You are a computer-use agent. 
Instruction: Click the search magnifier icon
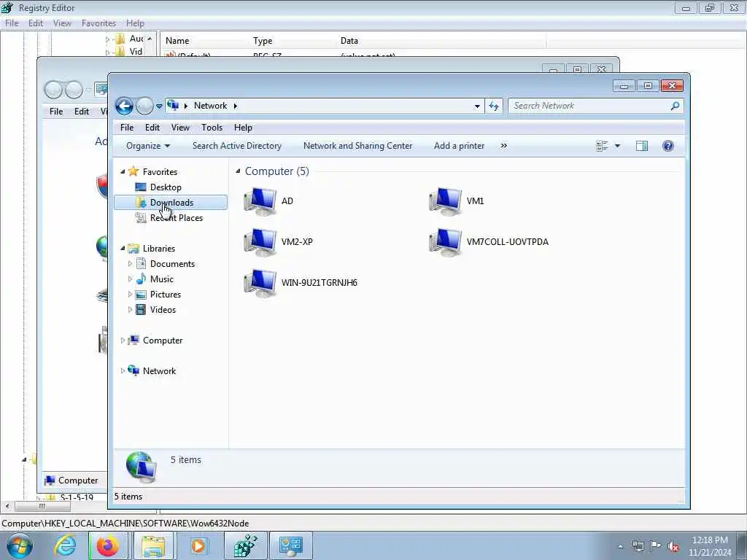click(675, 106)
